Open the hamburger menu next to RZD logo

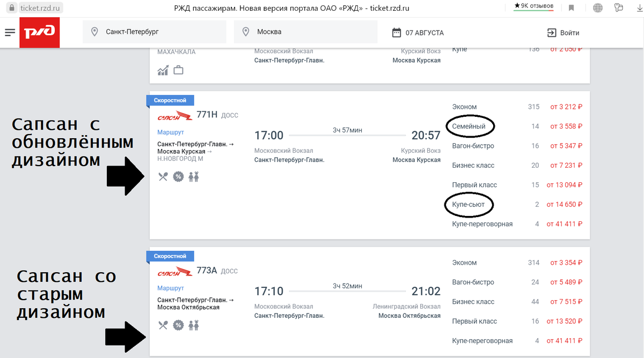(x=10, y=33)
